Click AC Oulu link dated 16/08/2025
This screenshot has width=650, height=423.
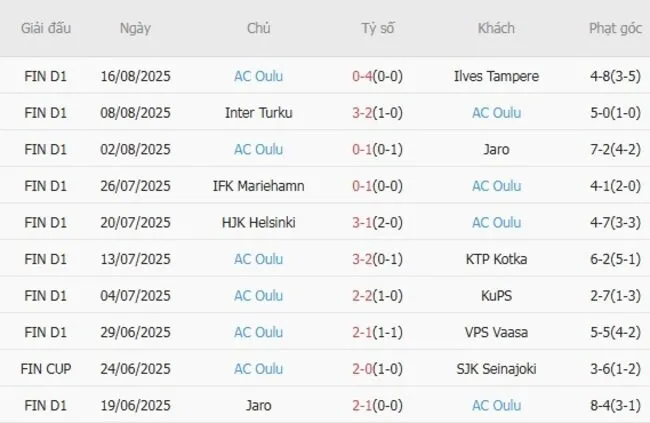point(258,76)
